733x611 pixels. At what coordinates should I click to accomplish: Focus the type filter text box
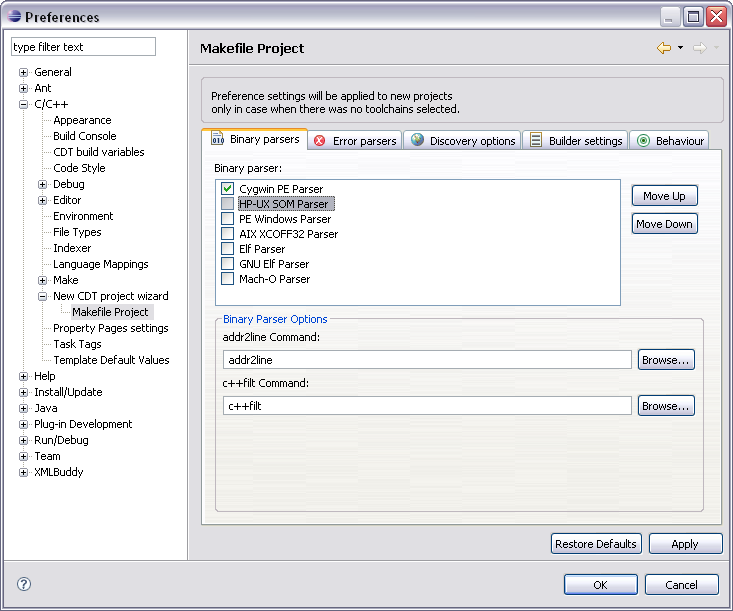[x=84, y=47]
